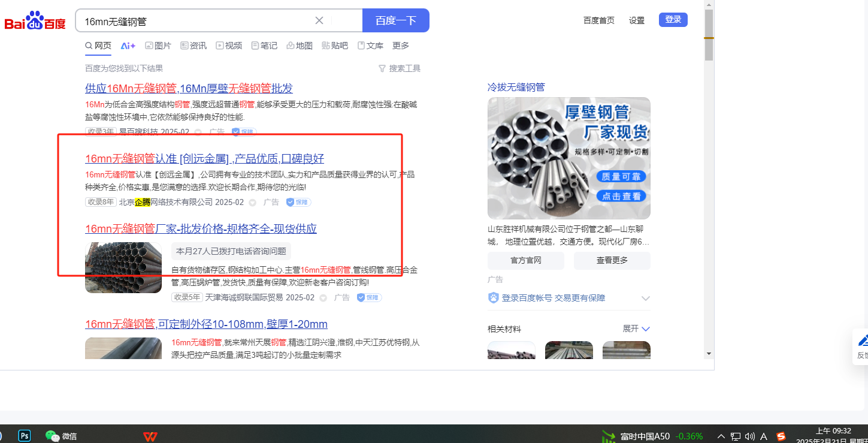Open the steel pipe thumbnail beside 本月27人已拨打电话咨询问题
This screenshot has height=443, width=868.
pyautogui.click(x=123, y=267)
